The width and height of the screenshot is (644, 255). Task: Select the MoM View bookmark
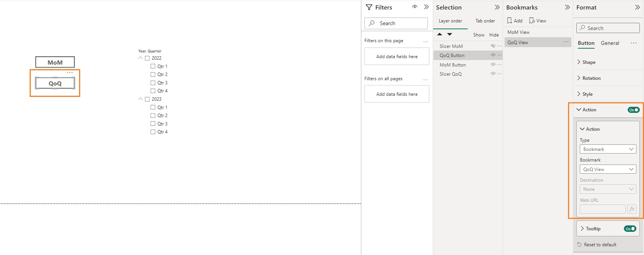click(x=538, y=32)
